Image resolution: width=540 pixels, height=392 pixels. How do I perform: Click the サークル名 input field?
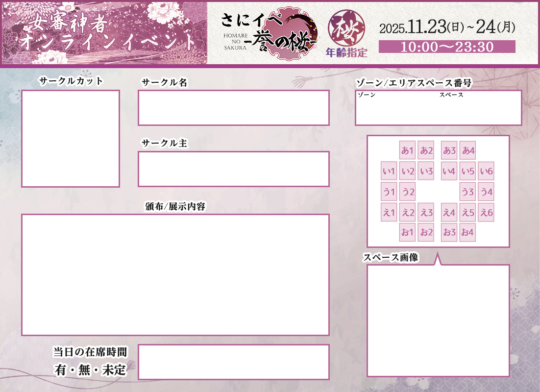click(x=234, y=107)
